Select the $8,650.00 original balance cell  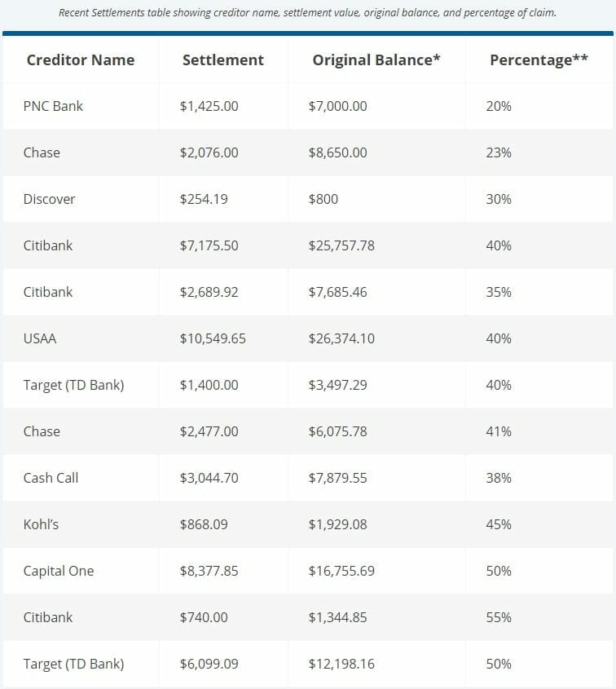point(337,152)
